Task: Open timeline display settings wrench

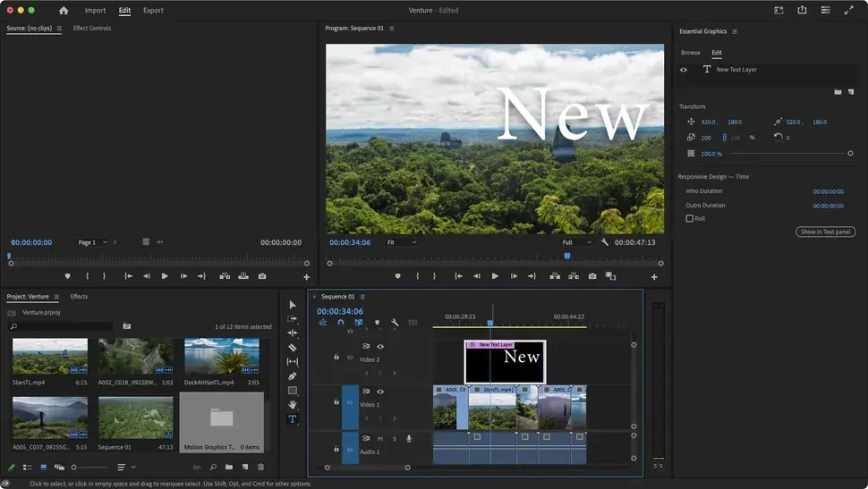Action: 395,323
